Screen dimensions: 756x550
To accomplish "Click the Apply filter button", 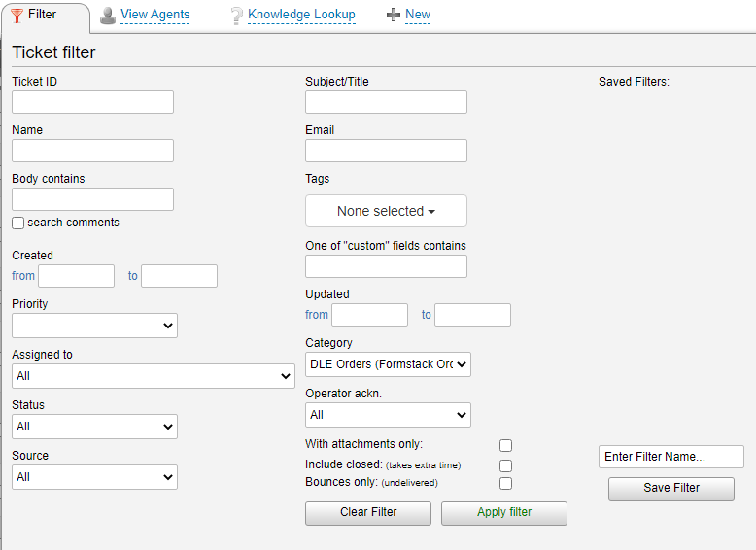I will pos(504,513).
